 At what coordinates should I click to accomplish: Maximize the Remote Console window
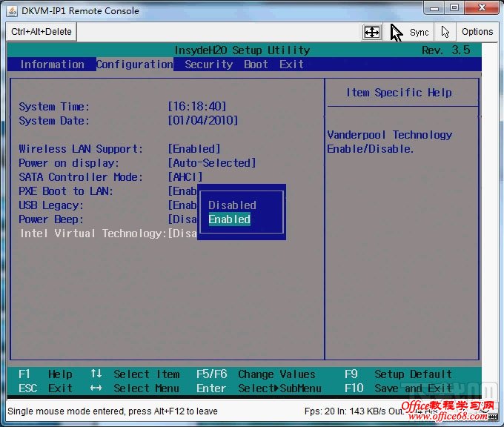pos(454,7)
